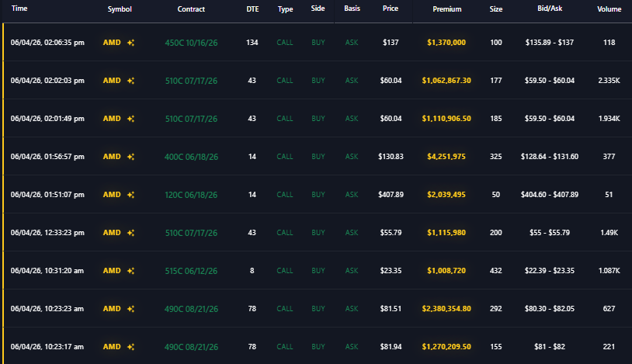Image resolution: width=632 pixels, height=364 pixels.
Task: Click AMD symbol in 01:56:57 pm row
Action: click(x=112, y=157)
